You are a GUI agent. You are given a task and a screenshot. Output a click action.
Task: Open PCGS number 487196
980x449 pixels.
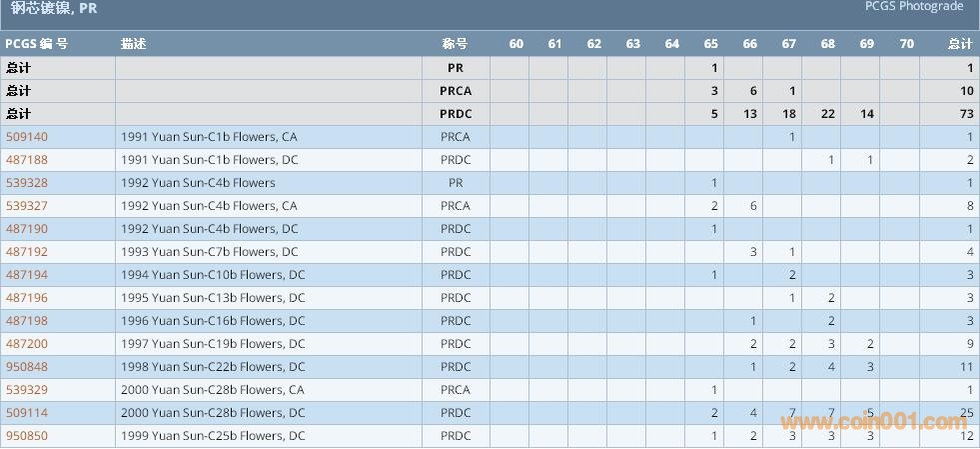click(x=27, y=298)
